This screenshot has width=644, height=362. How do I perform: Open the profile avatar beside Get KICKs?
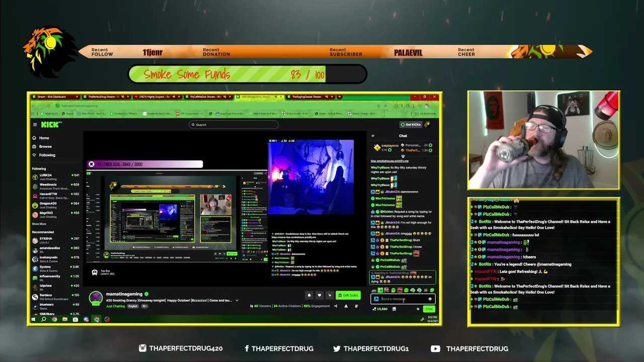pyautogui.click(x=427, y=125)
